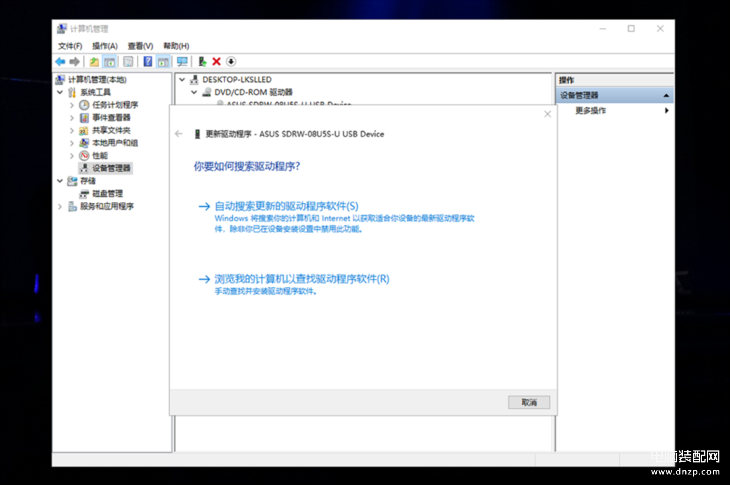Click the 磁盘管理 disk icon
Image resolution: width=730 pixels, height=485 pixels.
point(84,194)
